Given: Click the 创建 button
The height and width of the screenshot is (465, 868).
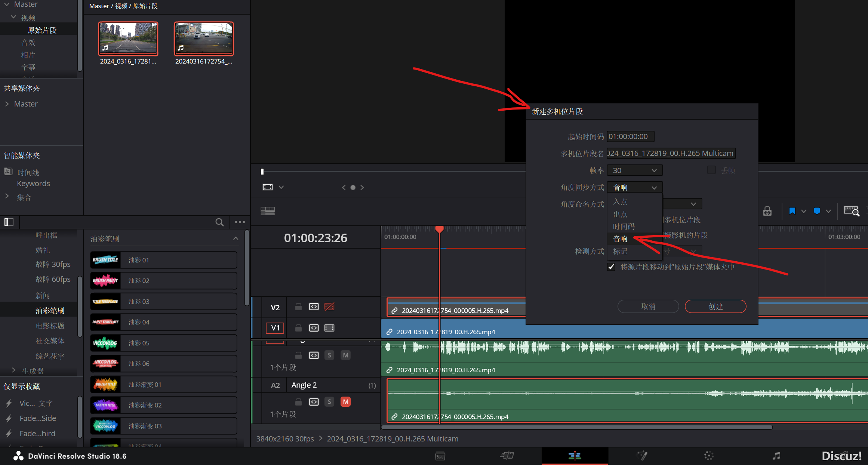Looking at the screenshot, I should point(715,307).
